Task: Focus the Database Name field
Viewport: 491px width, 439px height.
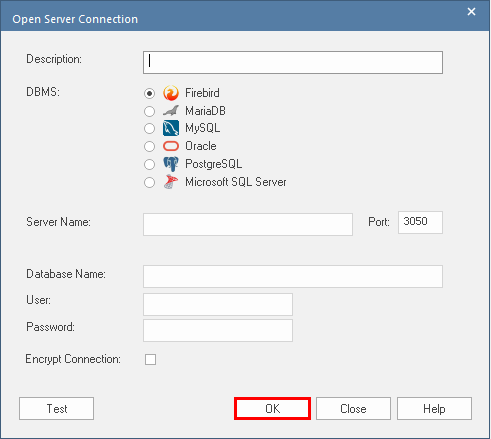Action: coord(293,276)
